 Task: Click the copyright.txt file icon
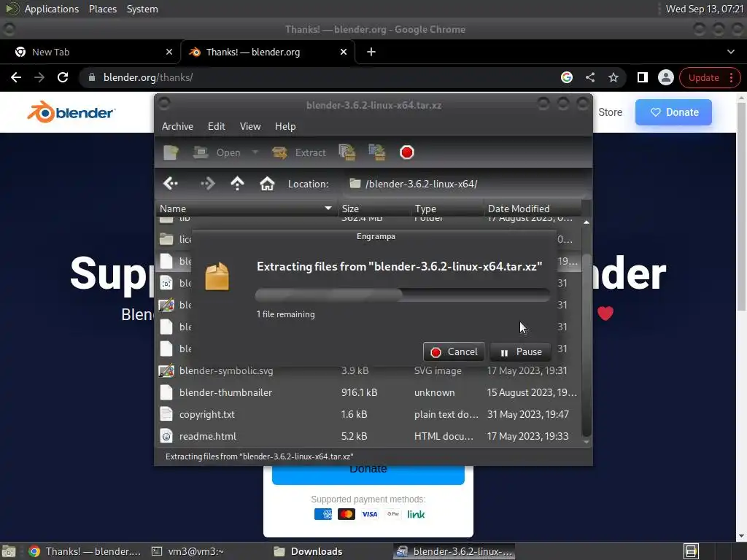pos(166,414)
